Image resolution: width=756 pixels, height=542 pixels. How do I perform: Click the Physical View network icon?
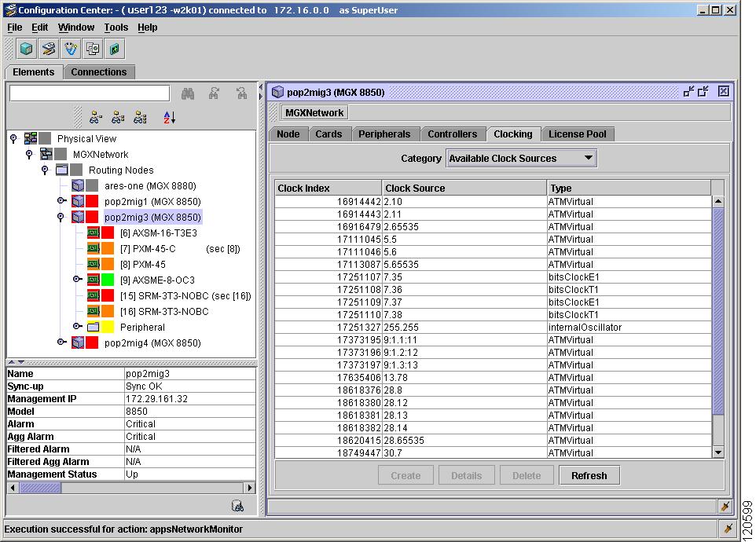[31, 139]
